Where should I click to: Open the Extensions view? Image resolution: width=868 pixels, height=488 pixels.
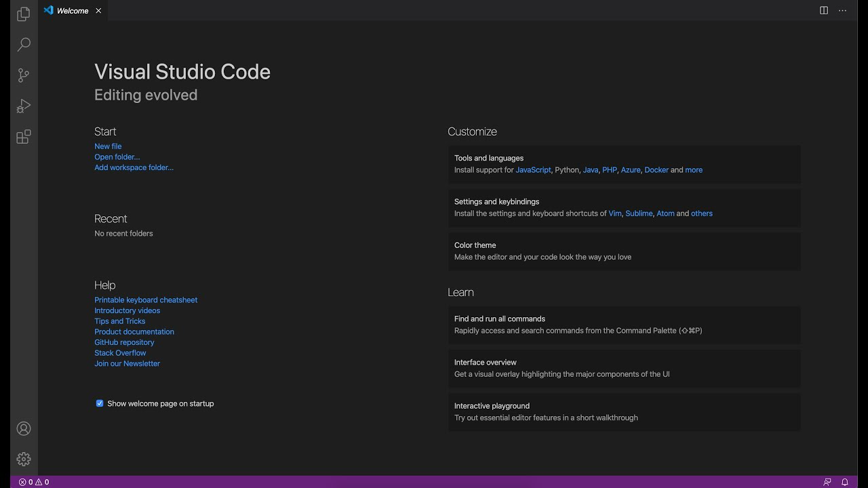24,136
